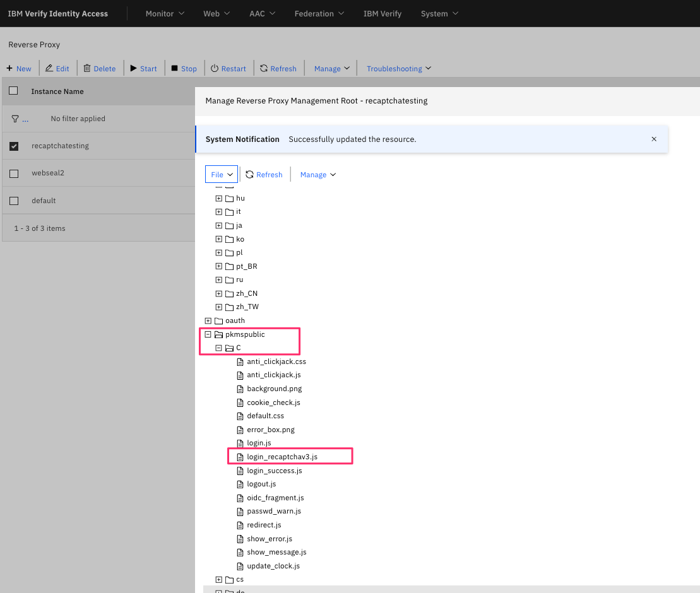Expand the hu folder

(219, 199)
